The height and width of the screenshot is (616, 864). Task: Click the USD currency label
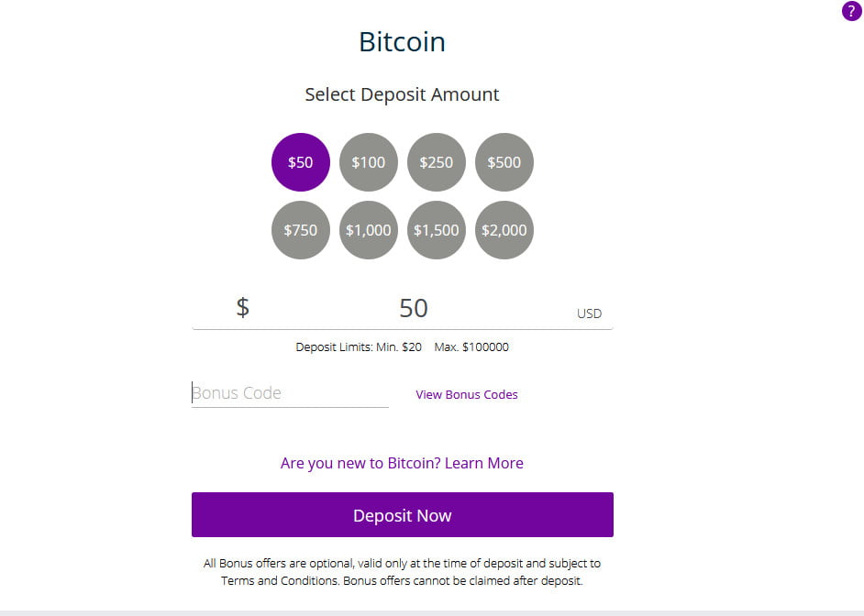click(589, 313)
